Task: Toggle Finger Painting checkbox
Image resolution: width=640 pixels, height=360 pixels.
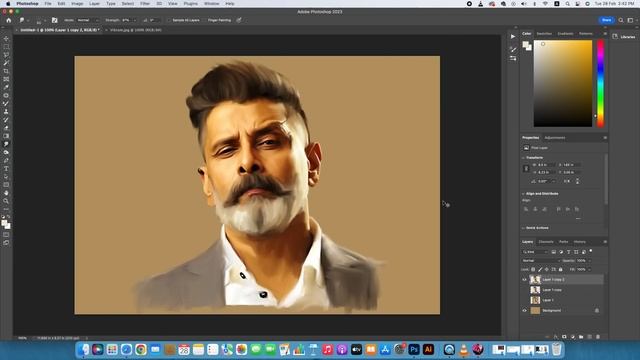Action: [x=205, y=20]
